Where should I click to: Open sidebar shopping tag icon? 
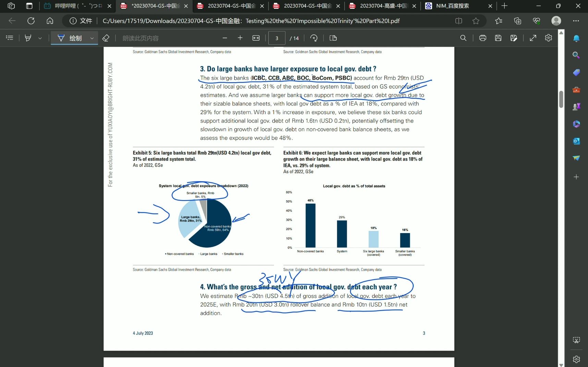(576, 72)
